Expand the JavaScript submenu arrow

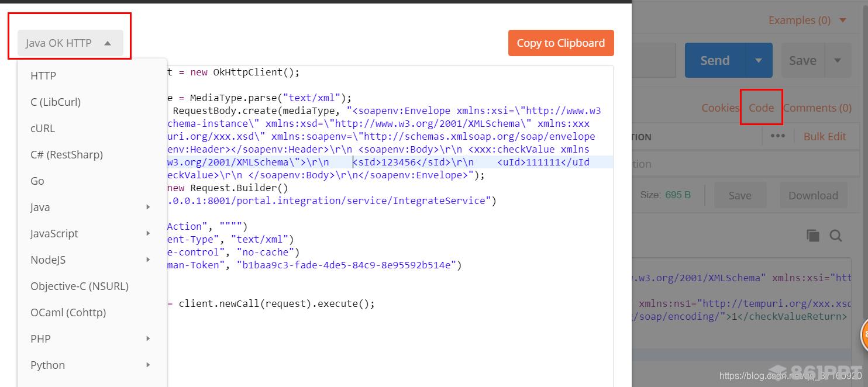(x=148, y=233)
